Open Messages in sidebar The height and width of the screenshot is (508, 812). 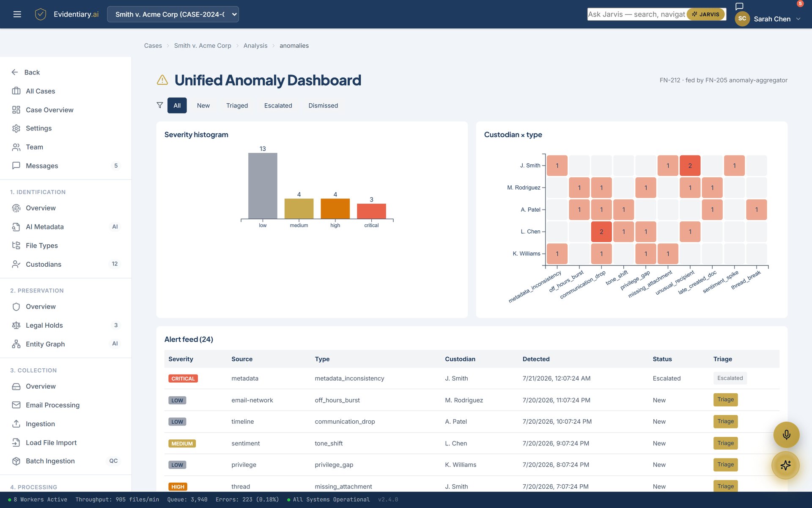click(x=66, y=166)
